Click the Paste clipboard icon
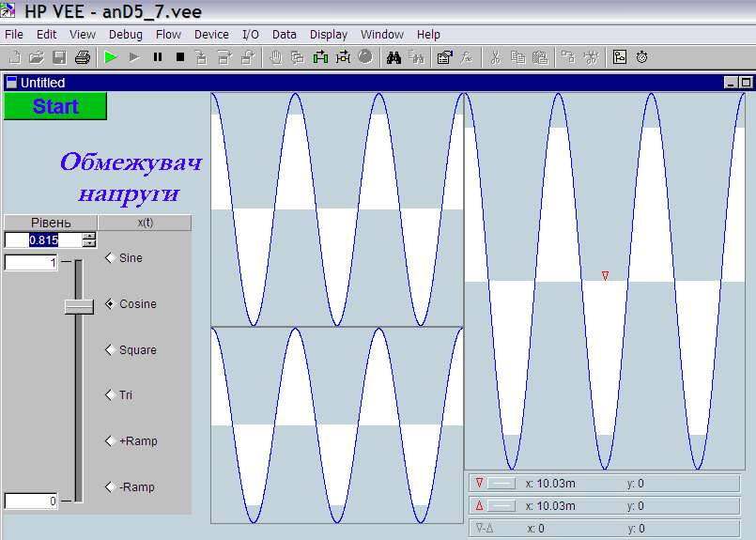Screen dimensions: 756x540 coord(540,57)
